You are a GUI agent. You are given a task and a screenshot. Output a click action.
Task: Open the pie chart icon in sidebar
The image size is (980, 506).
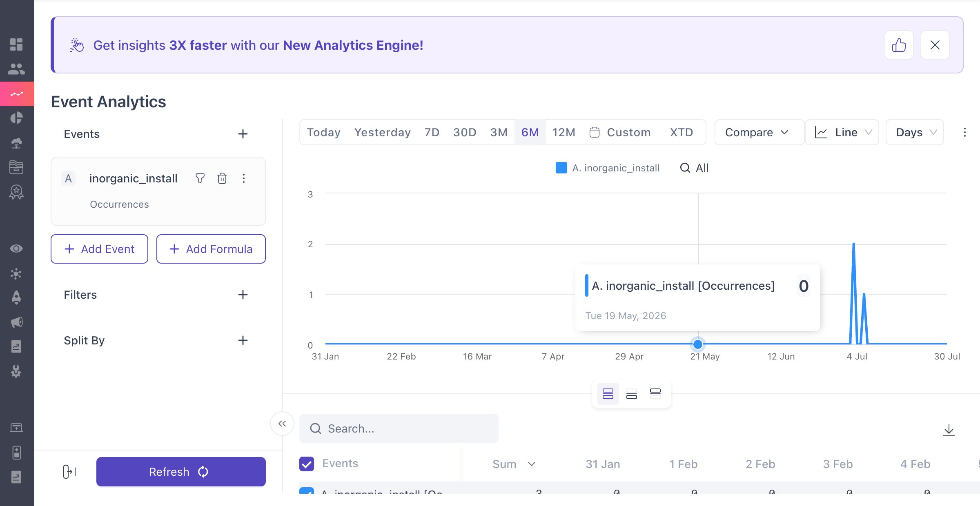pyautogui.click(x=16, y=118)
